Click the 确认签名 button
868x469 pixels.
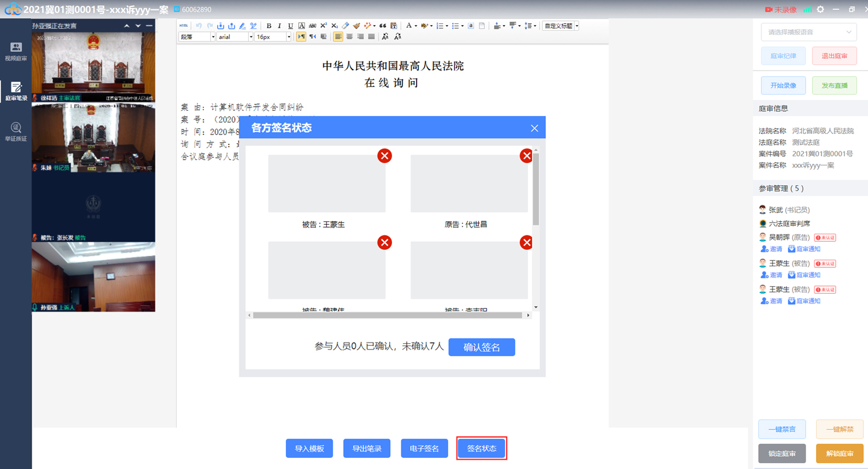pos(481,347)
